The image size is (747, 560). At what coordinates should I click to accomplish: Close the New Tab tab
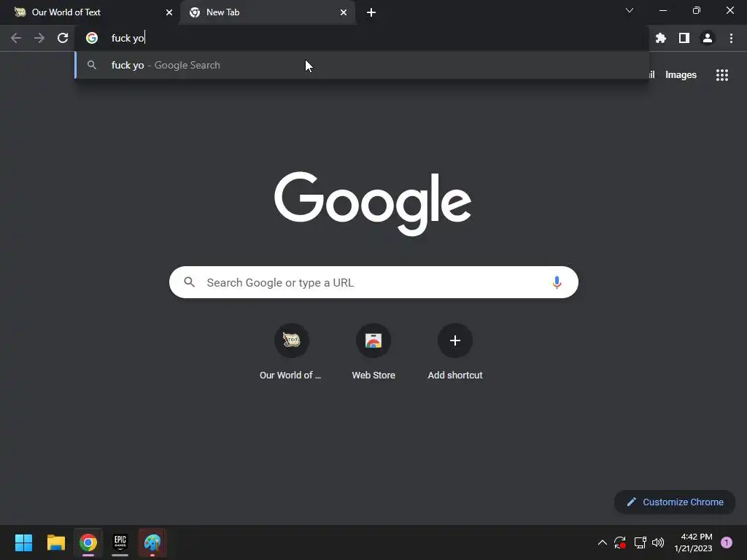(344, 12)
